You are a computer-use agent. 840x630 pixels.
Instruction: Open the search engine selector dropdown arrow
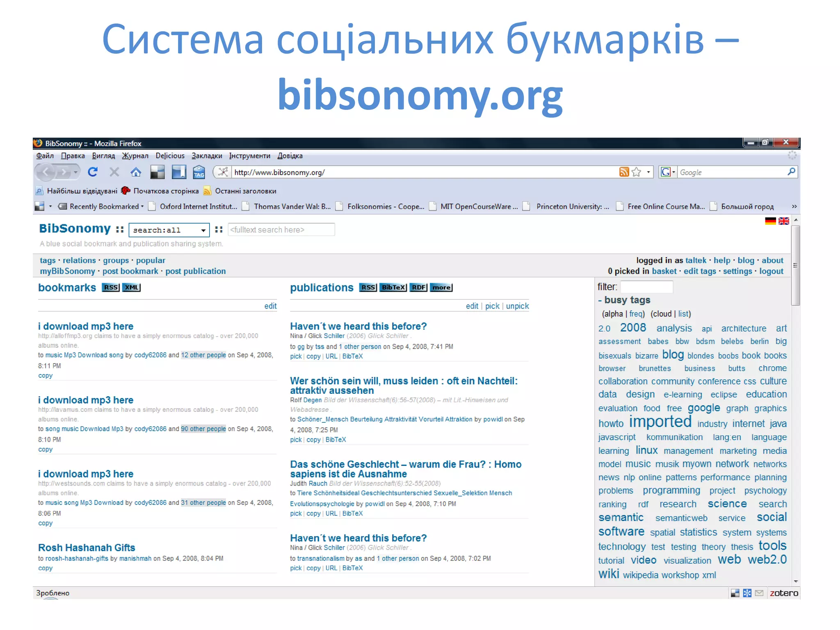[x=673, y=172]
